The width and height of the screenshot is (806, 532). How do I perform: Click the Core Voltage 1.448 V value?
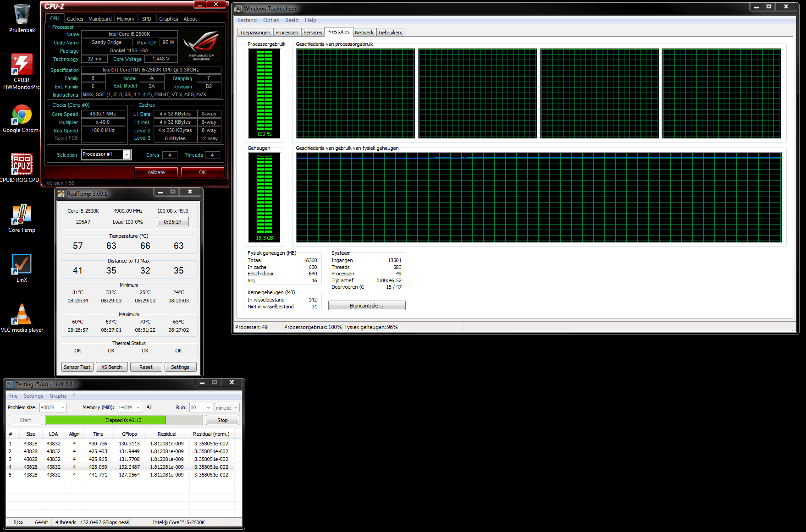pos(161,59)
